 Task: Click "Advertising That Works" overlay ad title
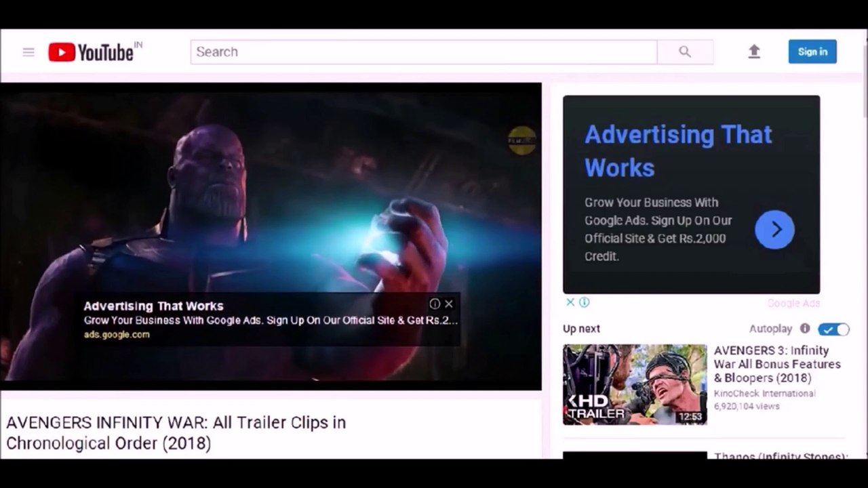point(153,306)
